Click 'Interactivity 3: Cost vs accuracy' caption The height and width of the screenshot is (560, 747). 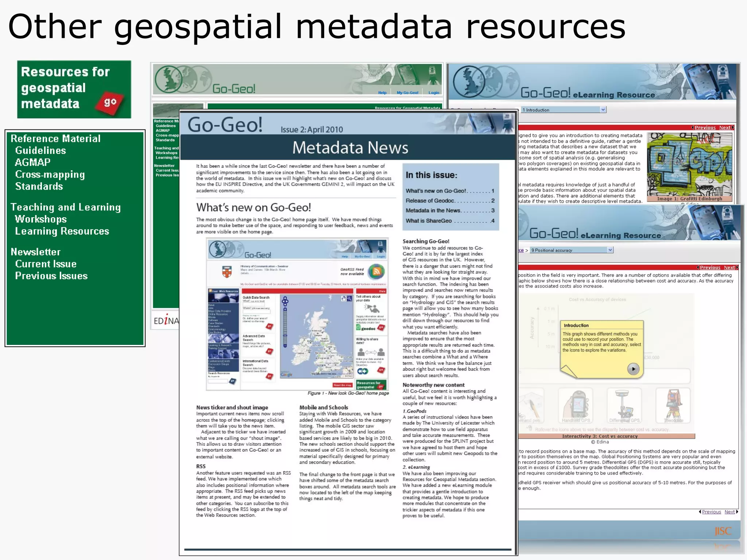coord(600,436)
